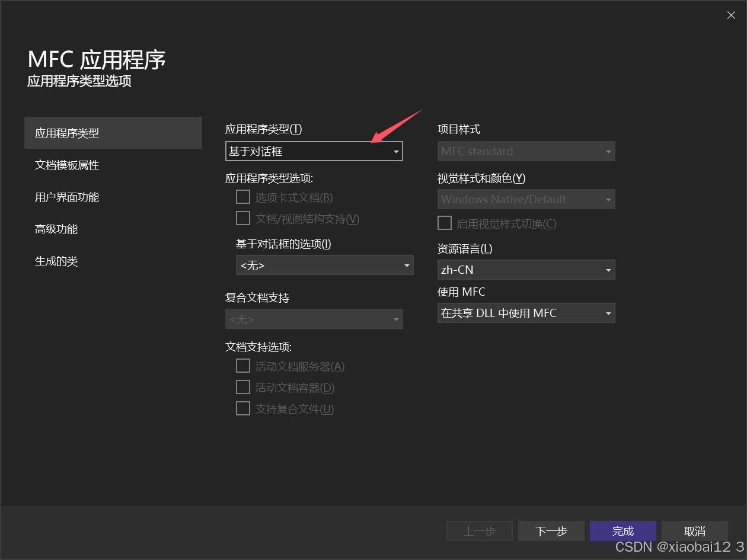Click the 基于对话框的选项(I) label
This screenshot has height=560, width=747.
click(283, 244)
